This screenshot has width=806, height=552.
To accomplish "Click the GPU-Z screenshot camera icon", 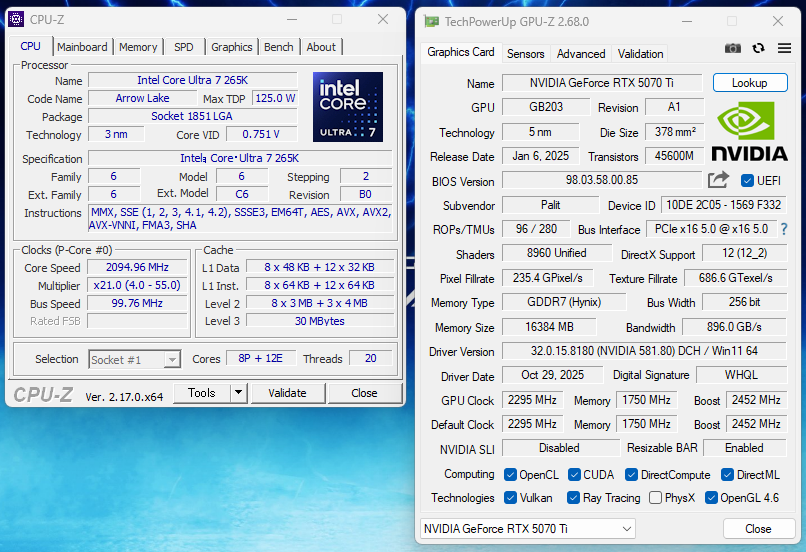I will pos(733,48).
